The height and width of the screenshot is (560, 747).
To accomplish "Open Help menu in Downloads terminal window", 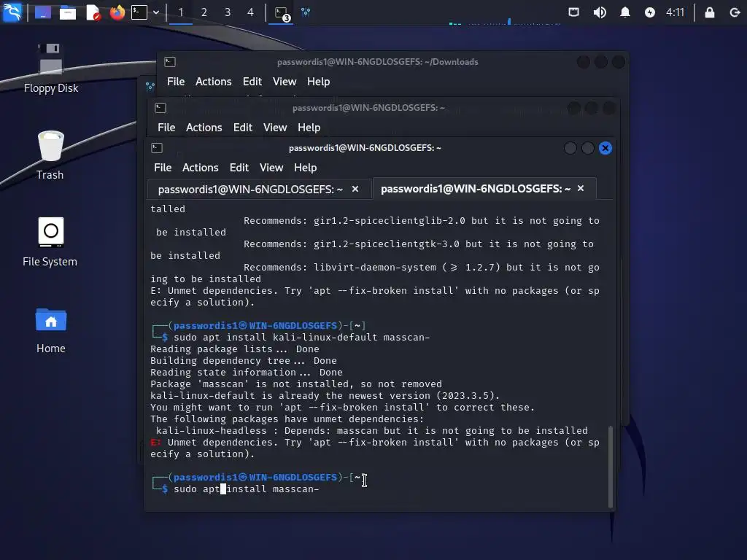I will pos(318,82).
